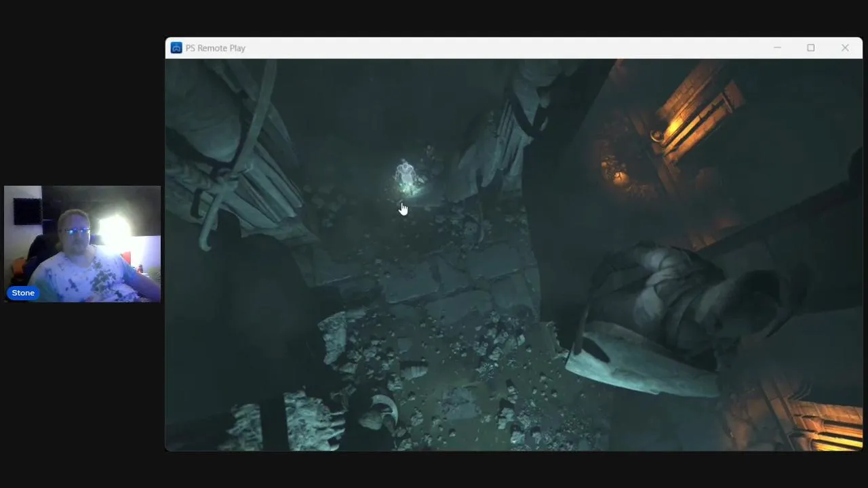Click the PS Remote Play app icon
Screen dimensions: 868x488
(x=176, y=48)
